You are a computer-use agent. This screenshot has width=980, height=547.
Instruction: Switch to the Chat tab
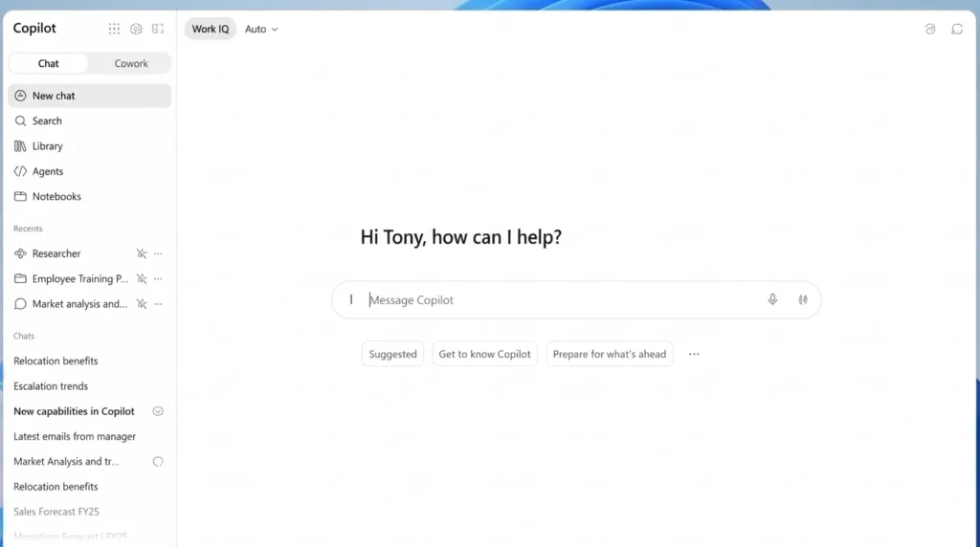click(48, 63)
